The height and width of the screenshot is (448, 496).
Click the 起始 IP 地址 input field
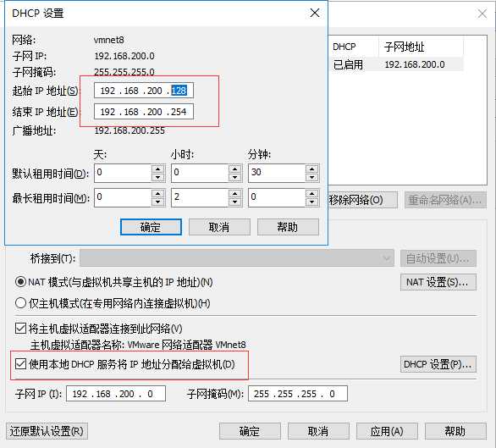click(144, 91)
